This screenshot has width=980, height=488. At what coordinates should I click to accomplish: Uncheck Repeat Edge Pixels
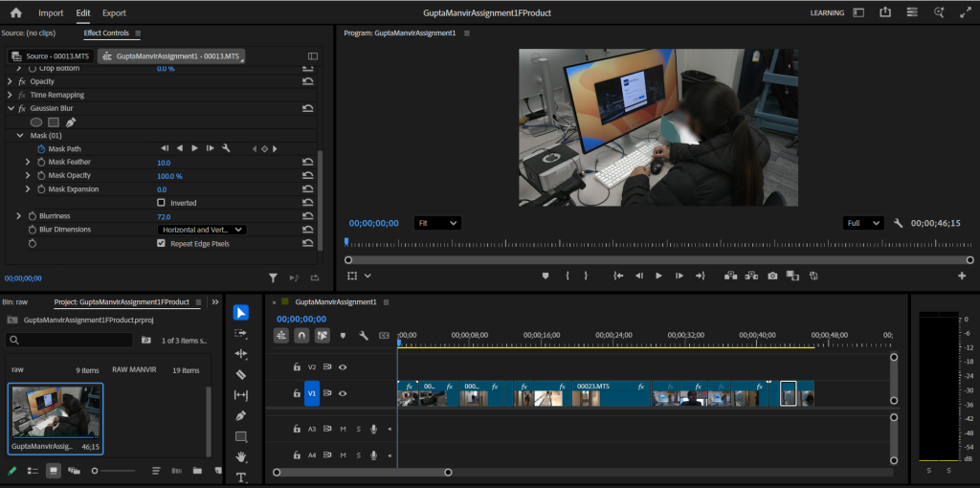[x=161, y=244]
